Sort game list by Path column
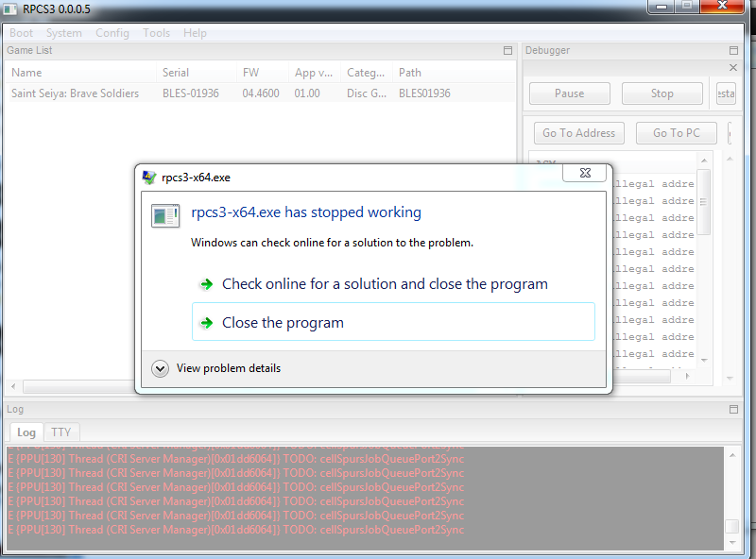 pyautogui.click(x=454, y=73)
